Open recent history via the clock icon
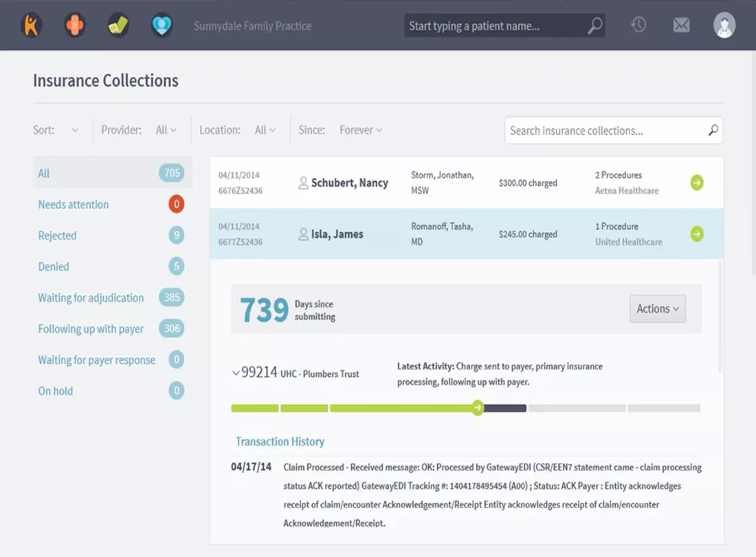756x557 pixels. tap(638, 25)
